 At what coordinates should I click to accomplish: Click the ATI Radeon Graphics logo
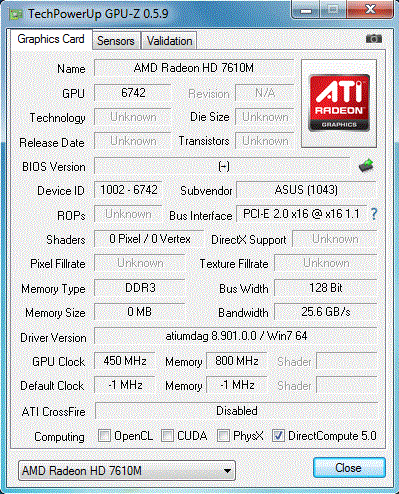pos(339,103)
